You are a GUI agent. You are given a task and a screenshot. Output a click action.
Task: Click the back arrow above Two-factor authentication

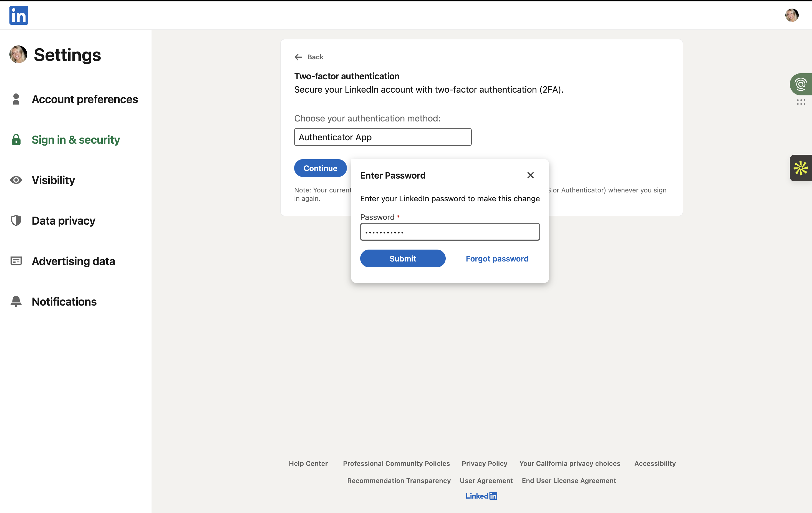298,57
